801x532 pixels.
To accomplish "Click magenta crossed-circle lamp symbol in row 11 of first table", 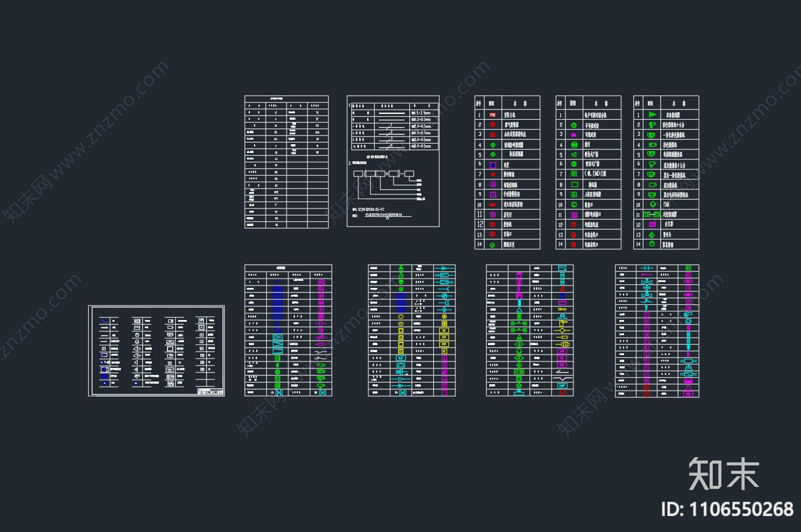I will 492,214.
